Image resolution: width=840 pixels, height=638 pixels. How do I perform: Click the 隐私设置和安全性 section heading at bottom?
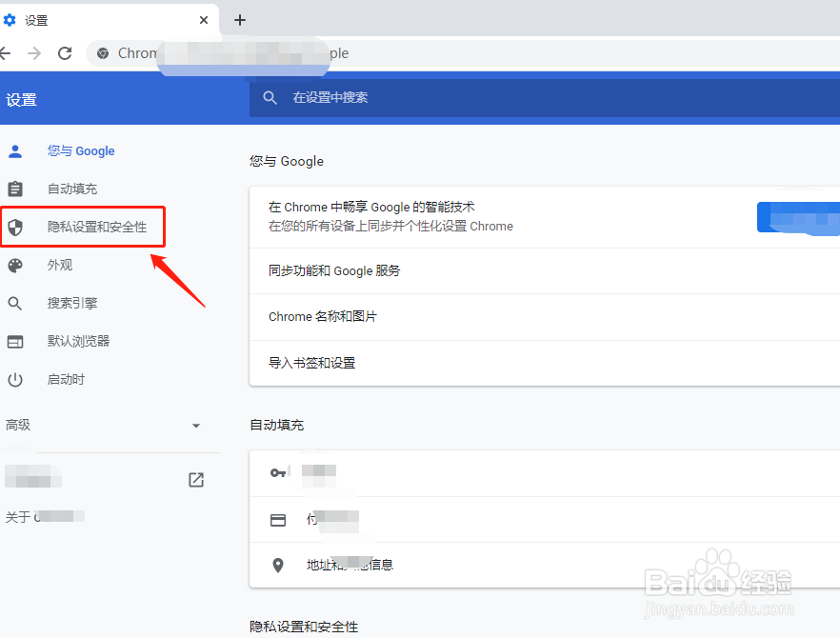tap(304, 627)
